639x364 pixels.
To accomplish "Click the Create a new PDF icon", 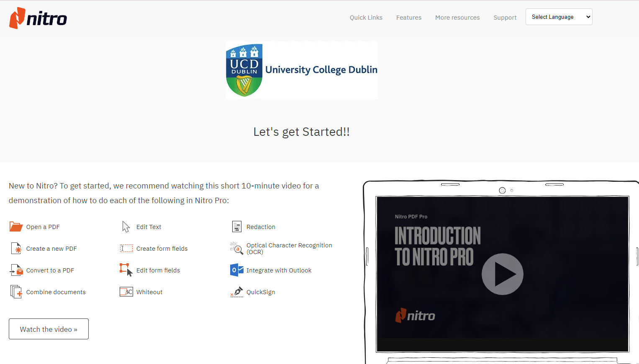I will pyautogui.click(x=15, y=248).
